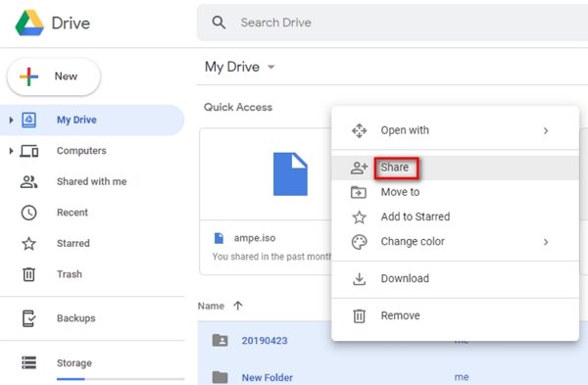Choose Remove in context menu
Screen dimensions: 588x385
[456, 315]
